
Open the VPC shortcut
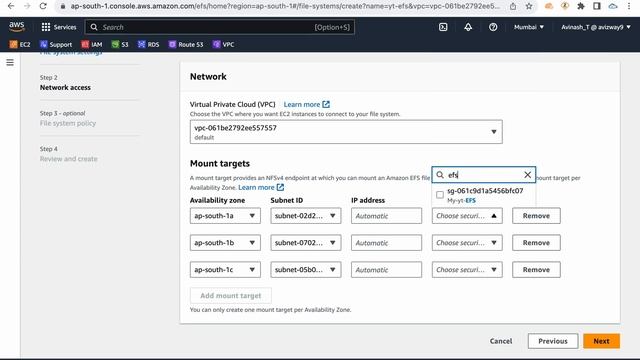(x=223, y=44)
